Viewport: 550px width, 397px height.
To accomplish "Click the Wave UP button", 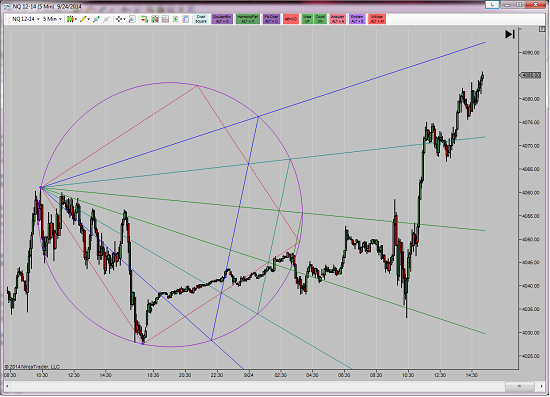I will (x=307, y=19).
